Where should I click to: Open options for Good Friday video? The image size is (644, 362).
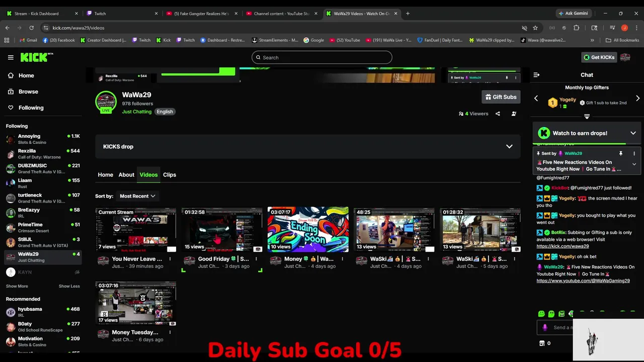tap(256, 259)
